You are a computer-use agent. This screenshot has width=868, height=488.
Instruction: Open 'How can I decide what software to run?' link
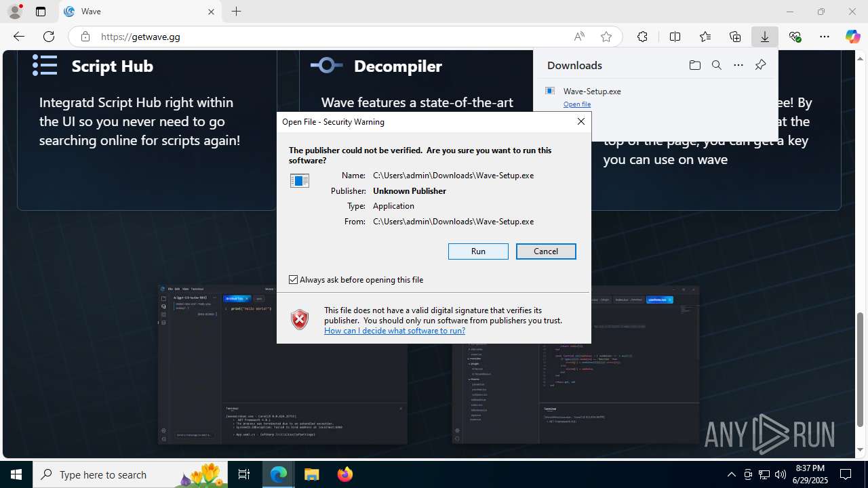[395, 331]
